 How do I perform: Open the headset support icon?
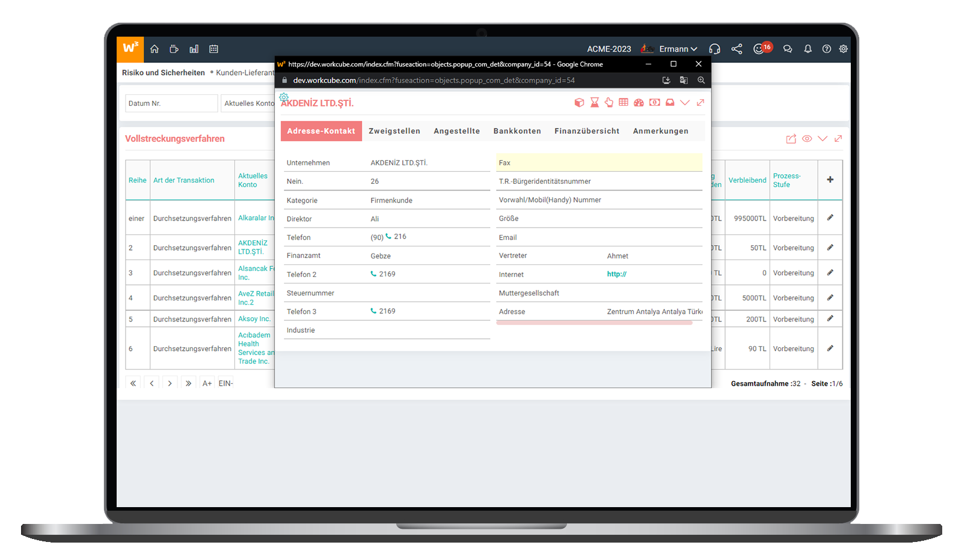point(715,49)
